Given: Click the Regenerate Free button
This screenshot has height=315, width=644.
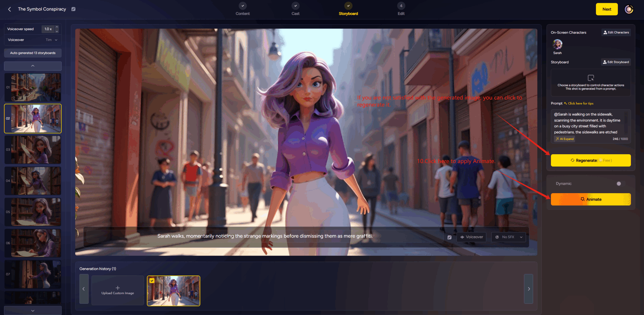Looking at the screenshot, I should 591,160.
